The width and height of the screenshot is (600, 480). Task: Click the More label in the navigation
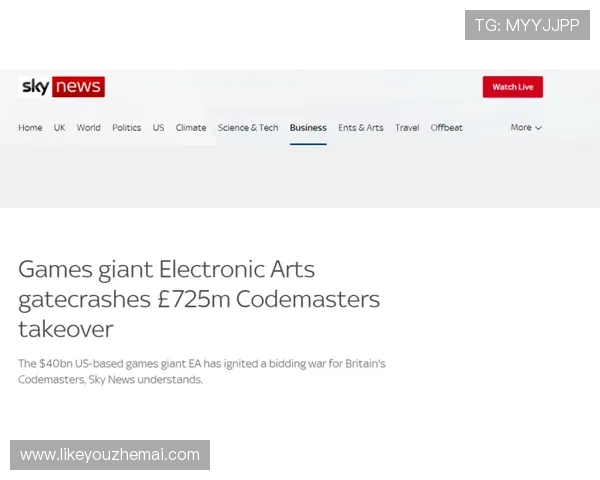(521, 128)
